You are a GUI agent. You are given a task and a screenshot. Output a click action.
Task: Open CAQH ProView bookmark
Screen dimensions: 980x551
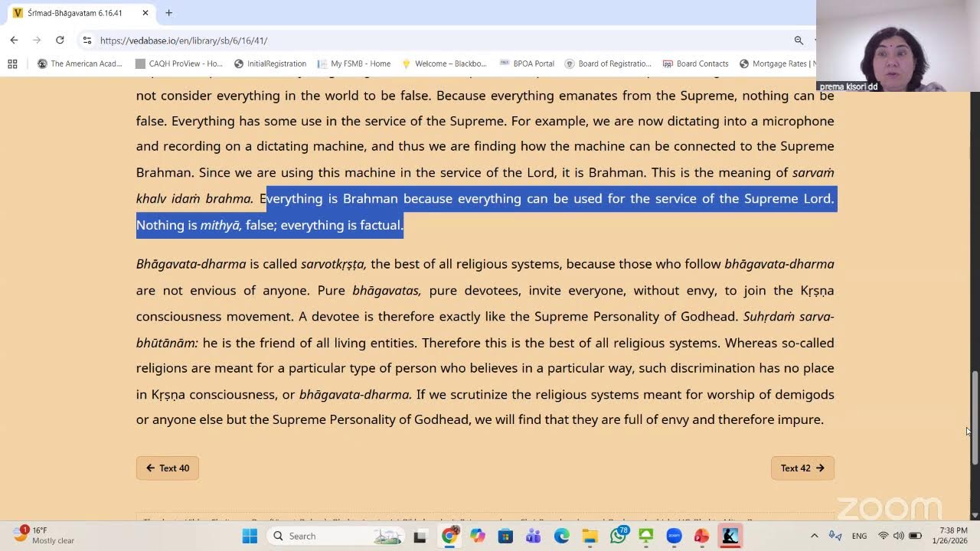[179, 64]
